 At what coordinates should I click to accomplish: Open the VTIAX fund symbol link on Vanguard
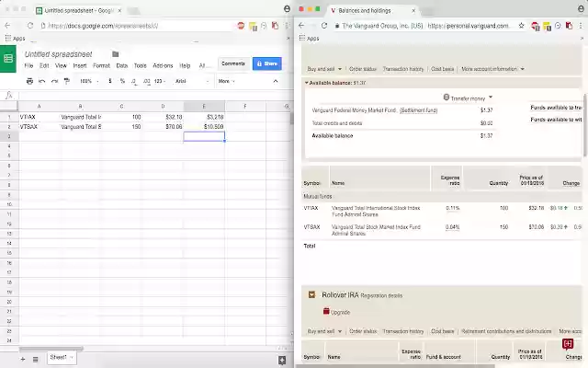point(311,208)
